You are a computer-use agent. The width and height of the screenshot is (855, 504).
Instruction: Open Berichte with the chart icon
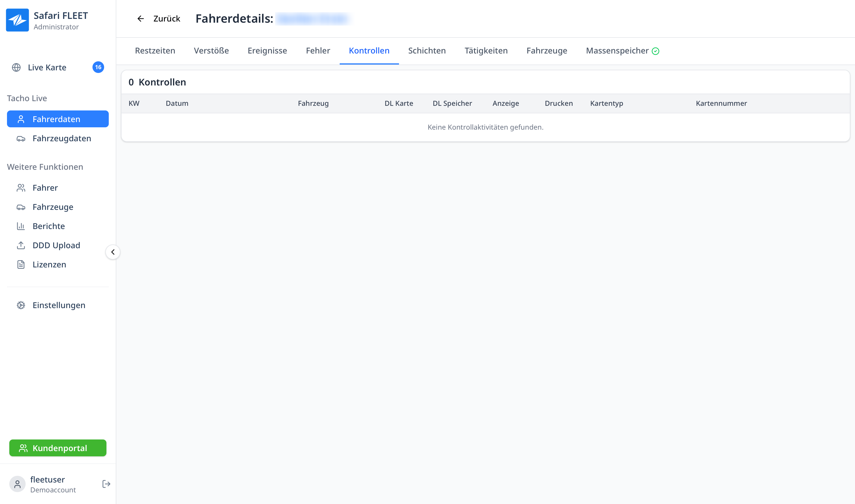click(x=21, y=226)
